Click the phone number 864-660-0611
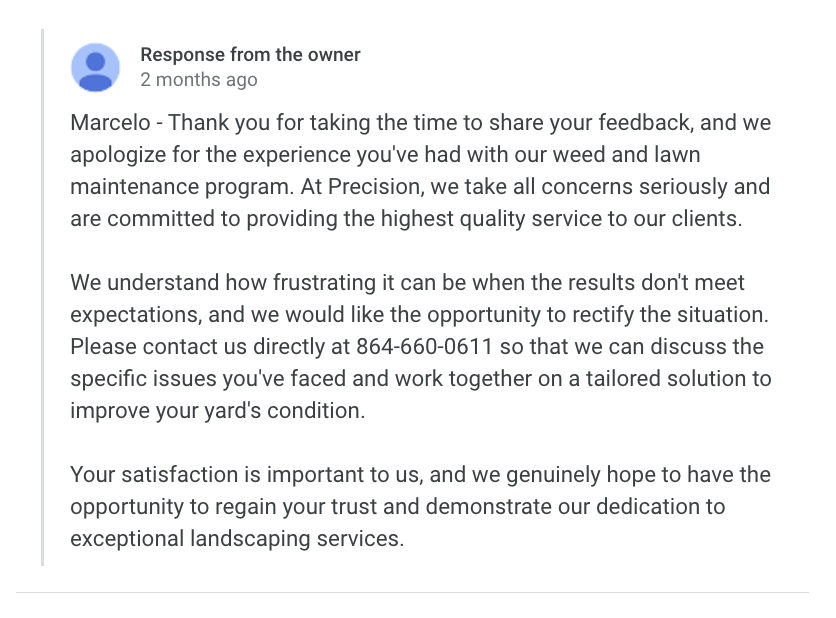Viewport: 836px width, 618px height. click(419, 347)
